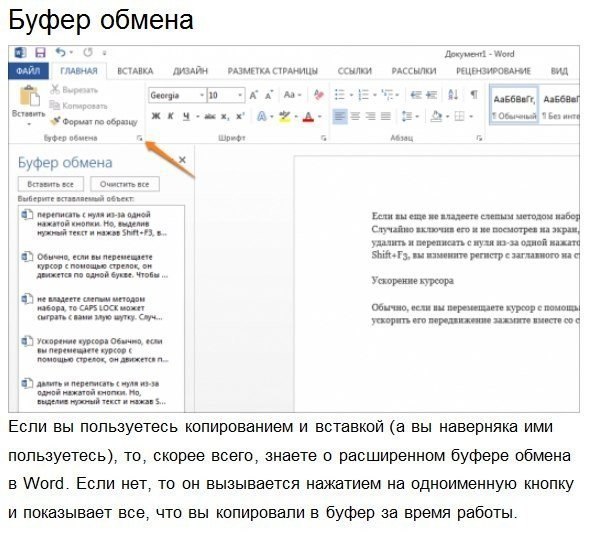Screen dimensions: 610x537
Task: Toggle bold Ж formatting
Action: 156,116
